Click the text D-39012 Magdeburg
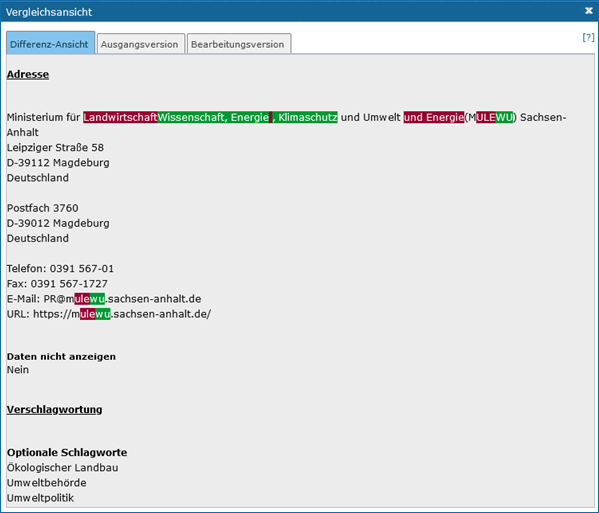This screenshot has width=599, height=513. (x=58, y=223)
